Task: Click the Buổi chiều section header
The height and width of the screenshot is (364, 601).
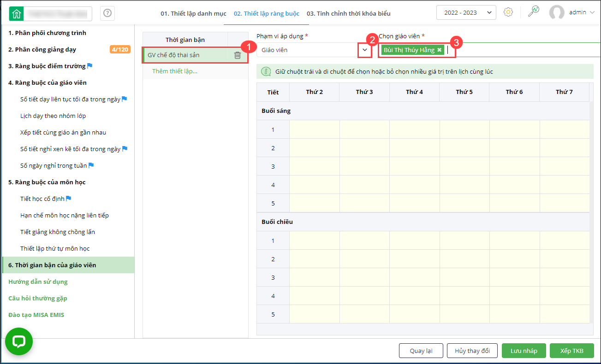Action: point(423,222)
